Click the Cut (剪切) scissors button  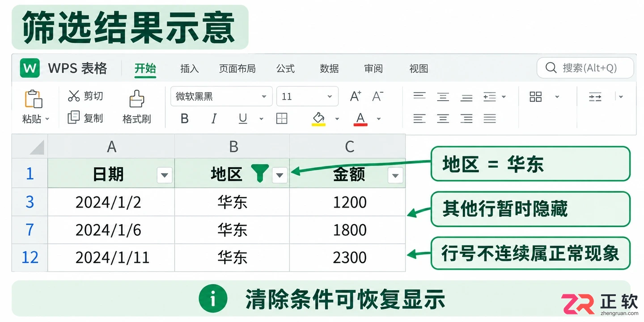click(85, 96)
